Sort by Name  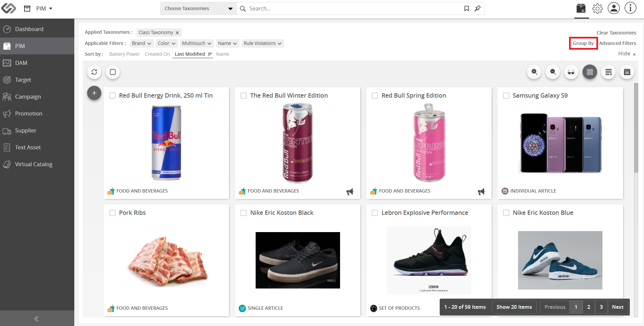pos(223,54)
